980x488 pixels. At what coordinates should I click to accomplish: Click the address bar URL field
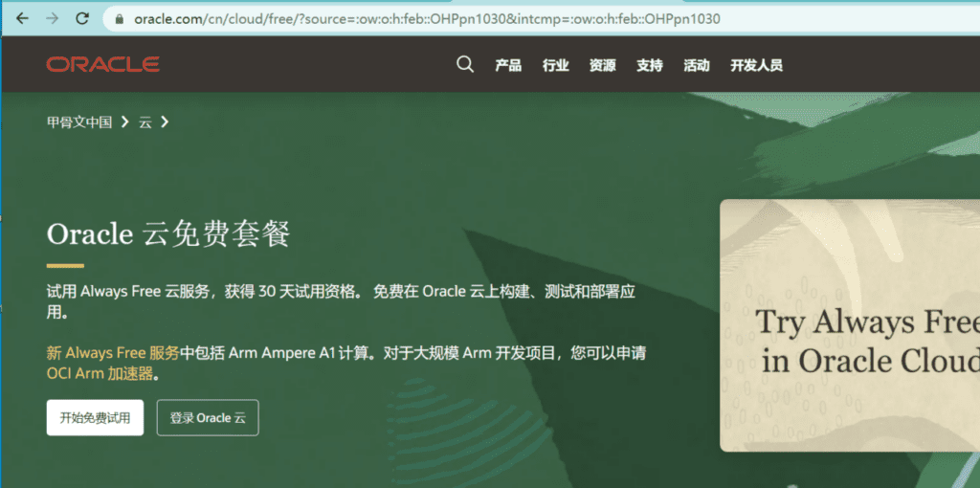click(x=431, y=19)
